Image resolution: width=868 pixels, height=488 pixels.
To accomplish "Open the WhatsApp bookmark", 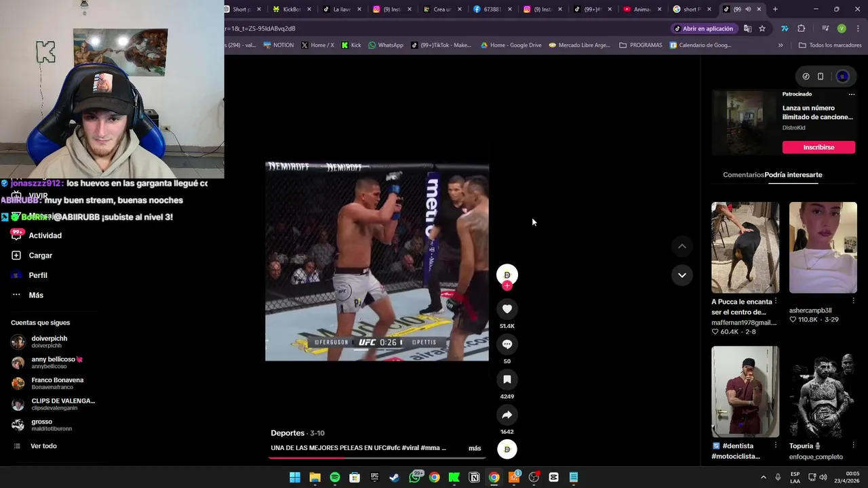I will point(385,45).
